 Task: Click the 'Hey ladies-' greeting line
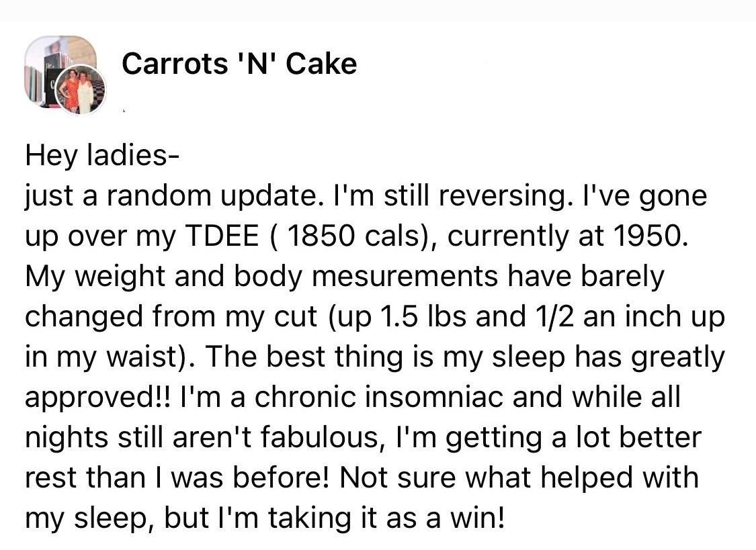coord(102,156)
